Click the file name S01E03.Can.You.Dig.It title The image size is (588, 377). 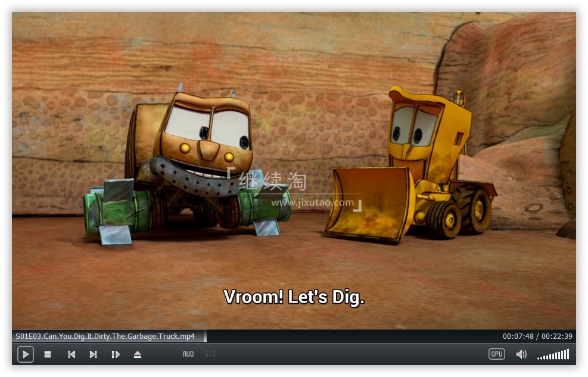coord(105,337)
